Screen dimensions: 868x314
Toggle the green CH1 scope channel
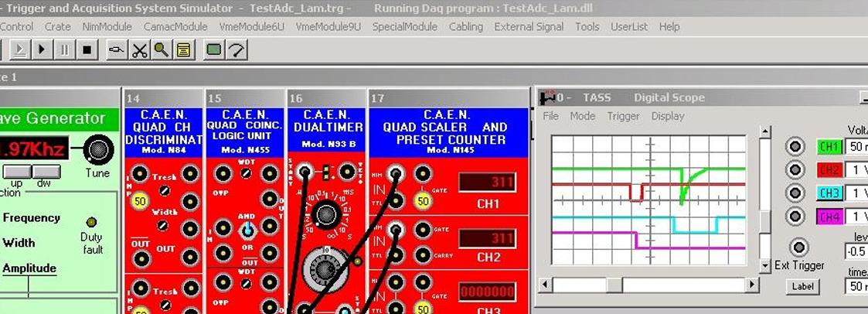point(829,147)
